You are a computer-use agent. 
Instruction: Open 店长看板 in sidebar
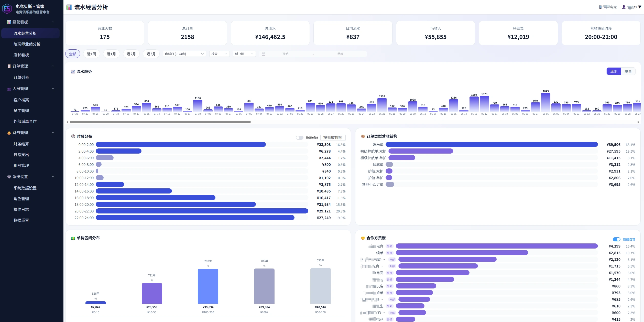(30, 55)
